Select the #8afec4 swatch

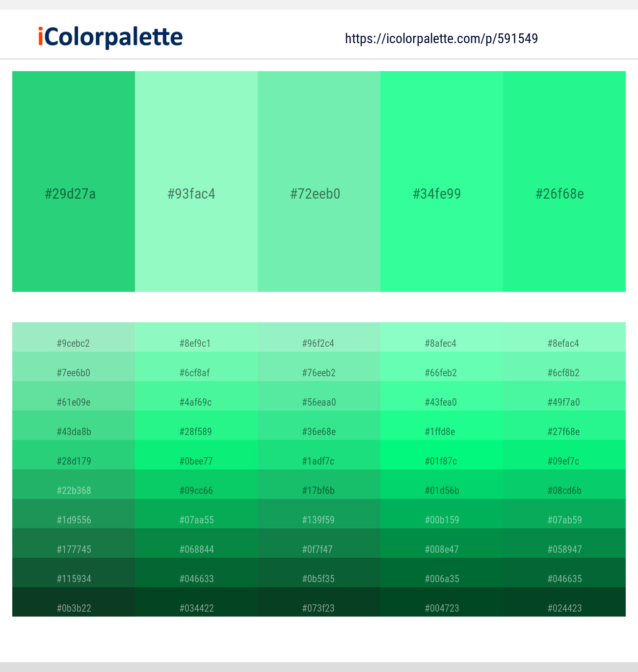tap(441, 343)
